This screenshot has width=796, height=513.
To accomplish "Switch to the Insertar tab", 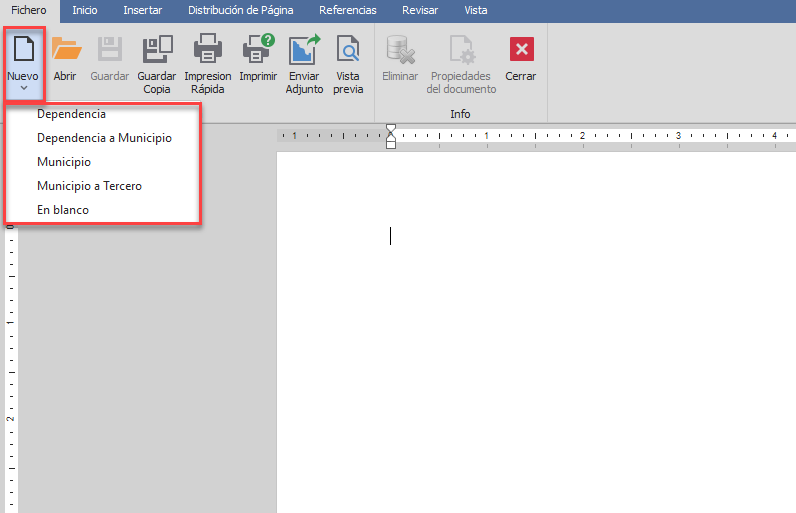I will [143, 10].
